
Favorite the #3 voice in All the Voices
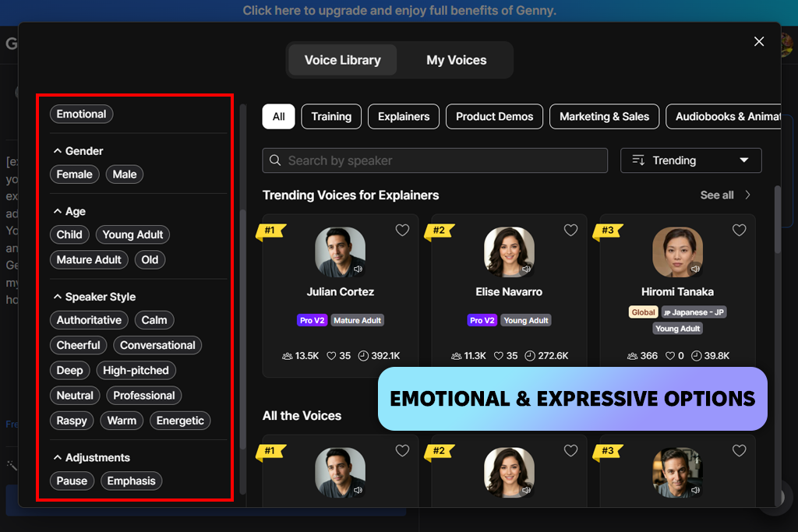click(x=739, y=451)
